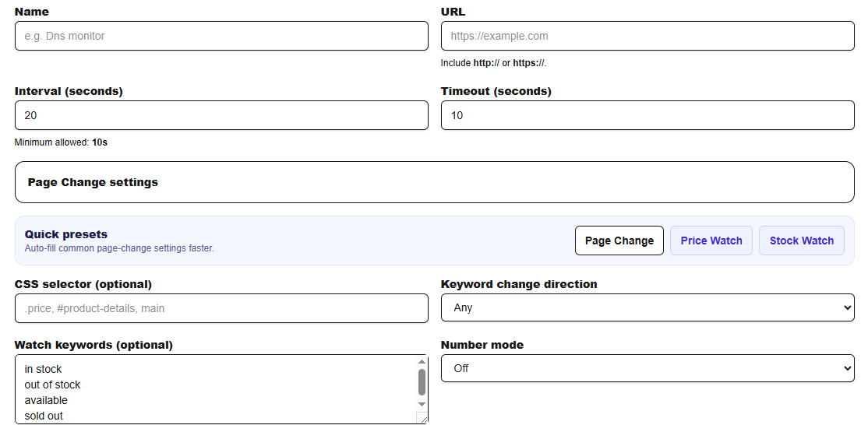
Task: Click the Watch keywords scrollbar thumb
Action: 422,382
